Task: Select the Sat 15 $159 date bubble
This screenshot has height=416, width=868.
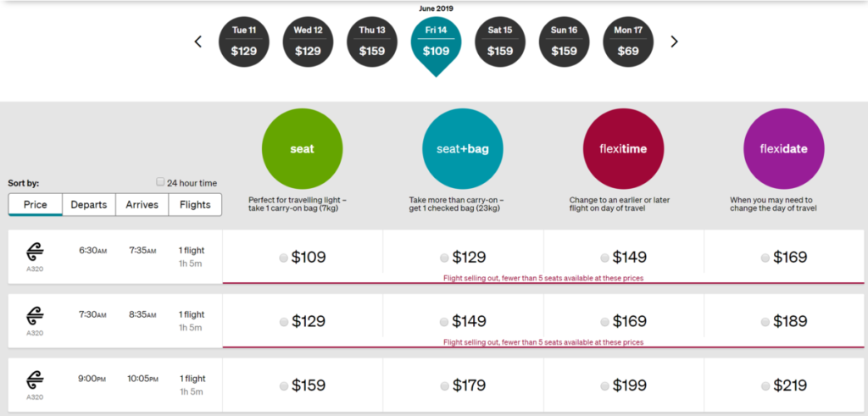Action: [500, 42]
